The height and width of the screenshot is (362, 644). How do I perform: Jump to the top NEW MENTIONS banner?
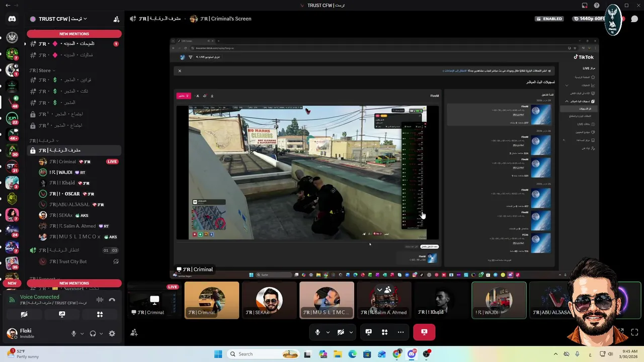point(74,34)
